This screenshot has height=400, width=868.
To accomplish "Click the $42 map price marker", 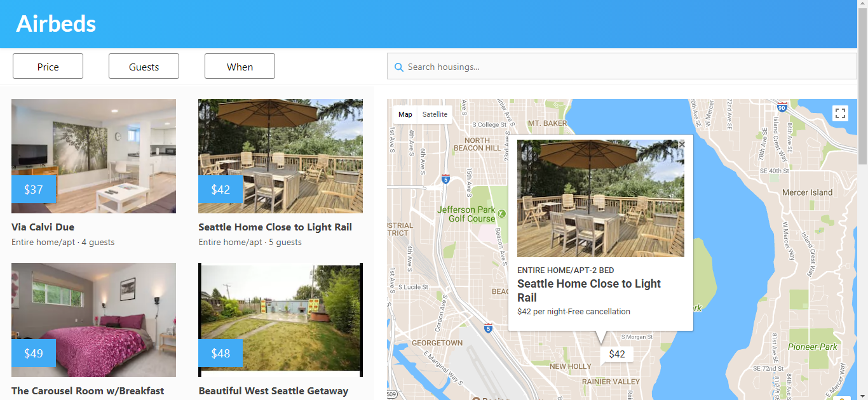I will 617,354.
